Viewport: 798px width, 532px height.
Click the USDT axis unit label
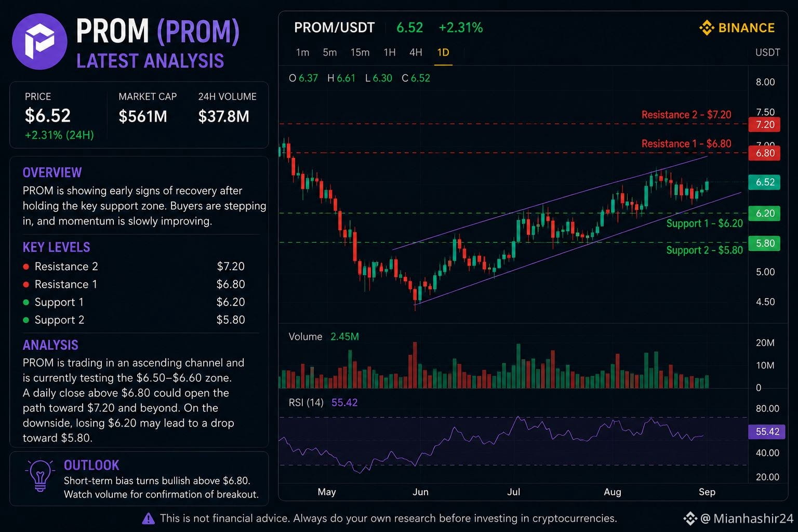(x=767, y=52)
